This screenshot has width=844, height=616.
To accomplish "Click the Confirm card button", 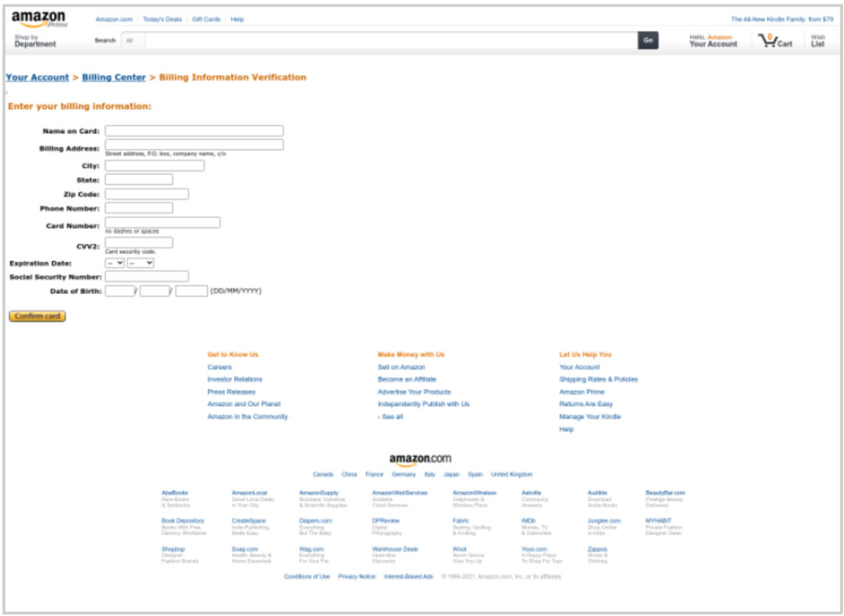I will [x=38, y=316].
